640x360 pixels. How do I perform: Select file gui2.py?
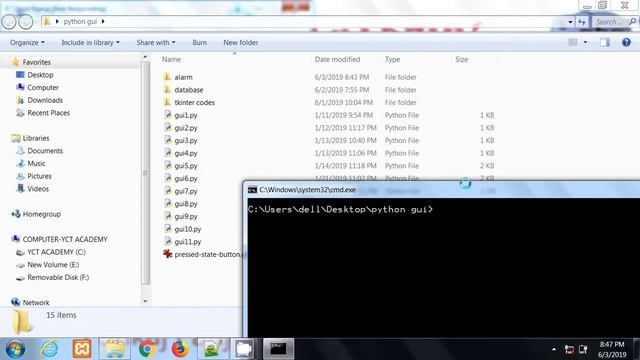[x=180, y=128]
